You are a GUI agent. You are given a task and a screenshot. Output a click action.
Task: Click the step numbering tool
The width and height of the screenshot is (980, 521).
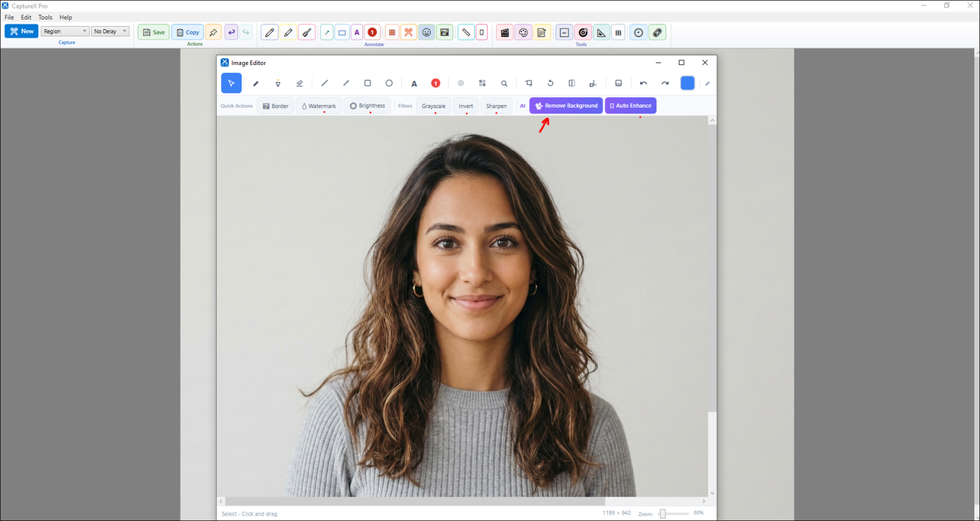tap(436, 83)
